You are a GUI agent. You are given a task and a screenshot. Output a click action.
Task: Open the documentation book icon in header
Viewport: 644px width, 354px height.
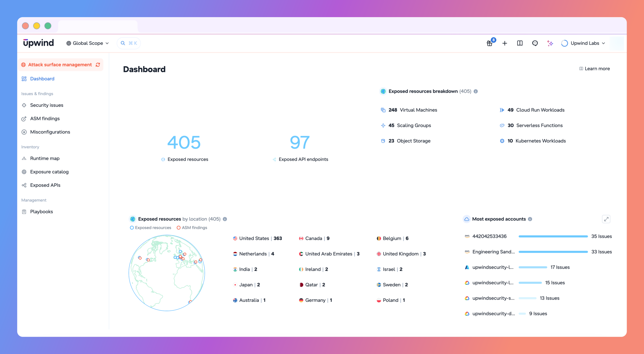[x=520, y=43]
